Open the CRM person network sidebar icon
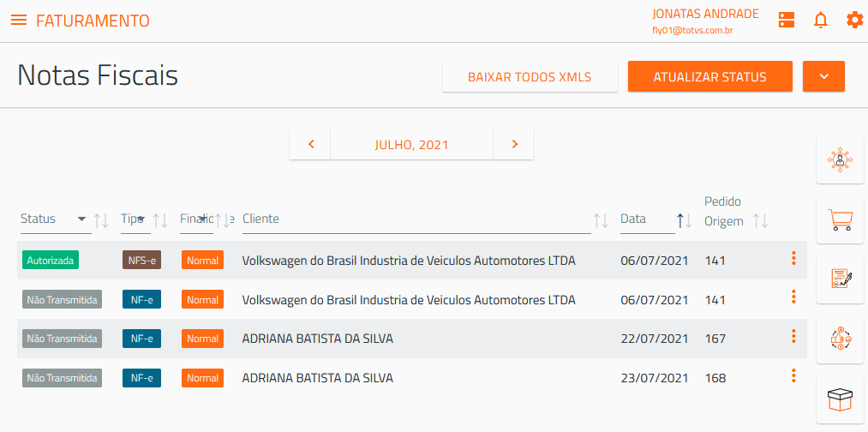 [x=840, y=159]
